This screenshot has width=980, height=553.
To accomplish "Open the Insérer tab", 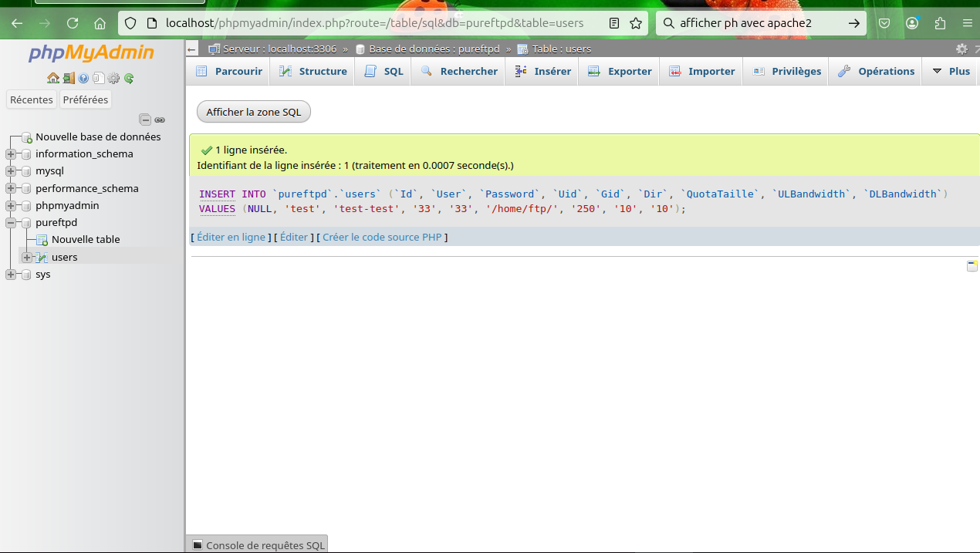I will pos(542,71).
